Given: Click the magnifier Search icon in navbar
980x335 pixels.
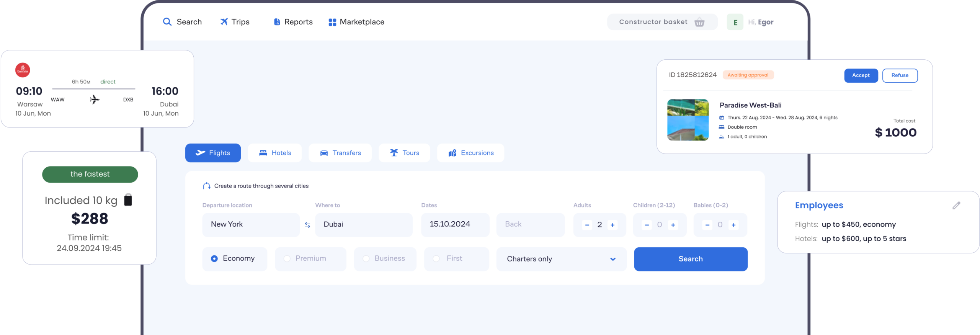Looking at the screenshot, I should (x=167, y=22).
